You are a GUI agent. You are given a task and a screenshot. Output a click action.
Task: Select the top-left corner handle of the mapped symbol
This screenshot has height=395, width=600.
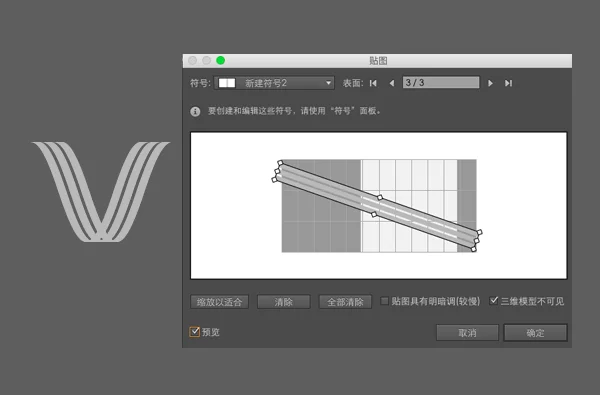tap(280, 163)
